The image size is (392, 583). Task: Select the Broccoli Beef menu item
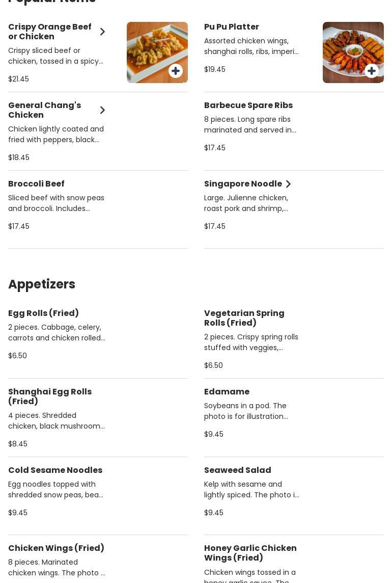36,184
